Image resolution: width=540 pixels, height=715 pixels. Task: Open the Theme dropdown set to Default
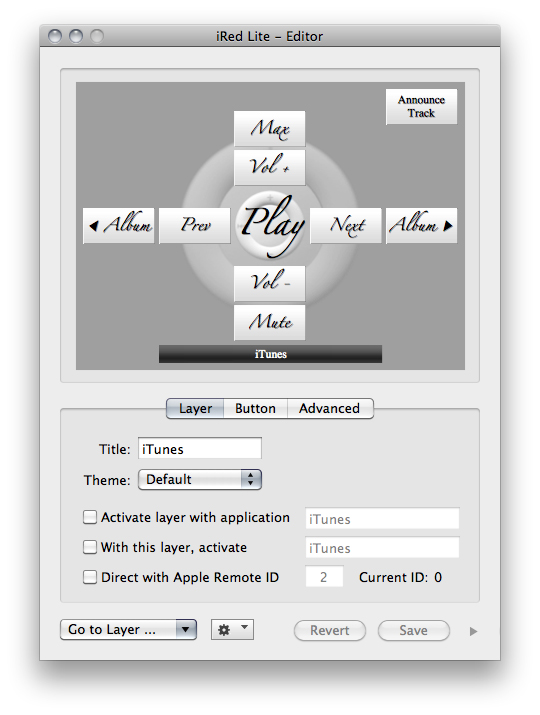click(x=200, y=480)
